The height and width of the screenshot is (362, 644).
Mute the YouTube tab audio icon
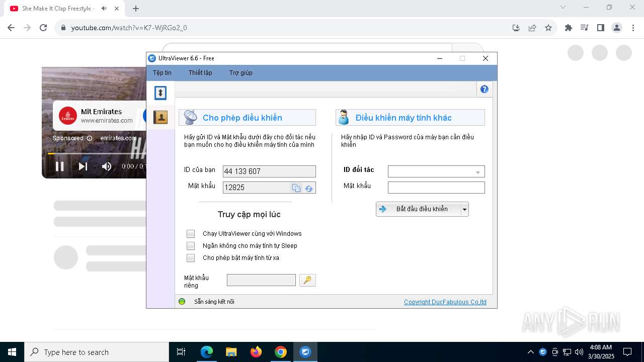click(104, 9)
